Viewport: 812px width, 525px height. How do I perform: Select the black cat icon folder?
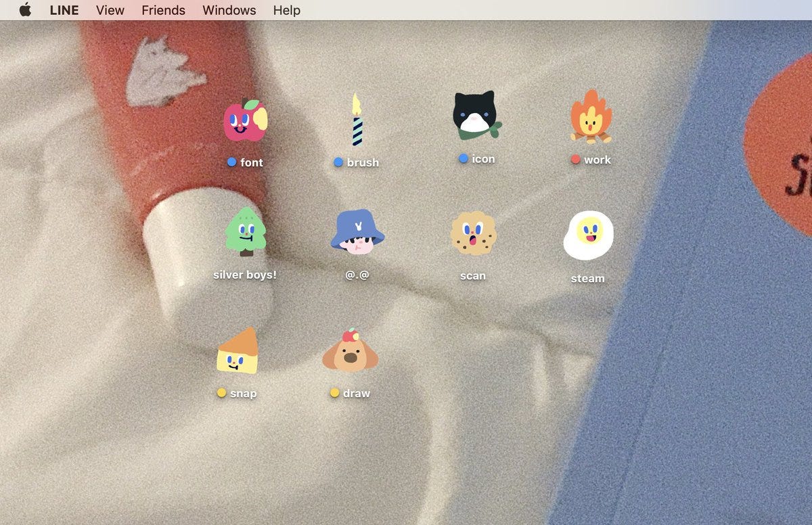(477, 115)
